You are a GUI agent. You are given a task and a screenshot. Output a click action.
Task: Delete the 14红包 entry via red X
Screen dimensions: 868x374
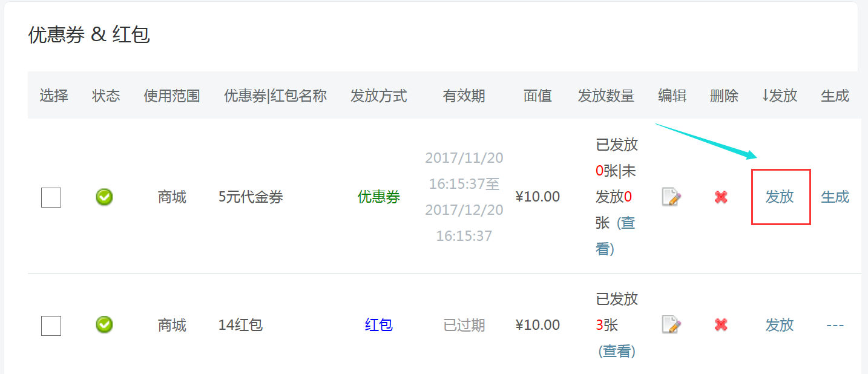(x=721, y=325)
